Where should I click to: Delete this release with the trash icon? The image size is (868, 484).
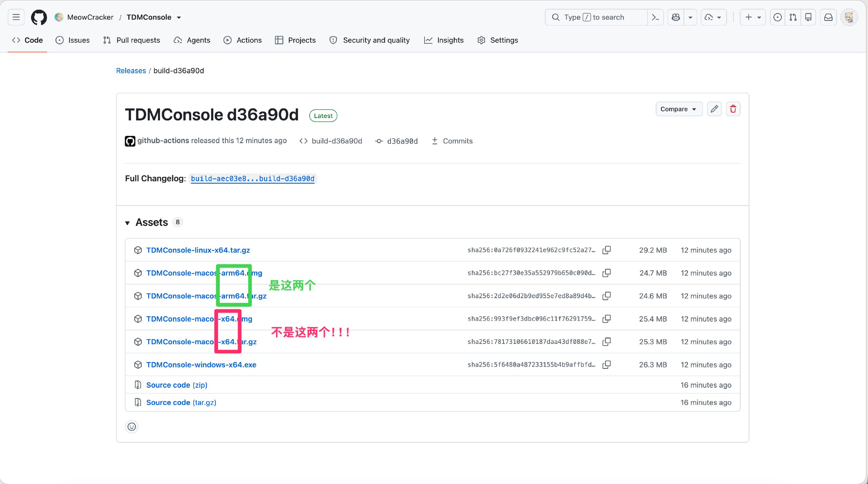point(733,109)
